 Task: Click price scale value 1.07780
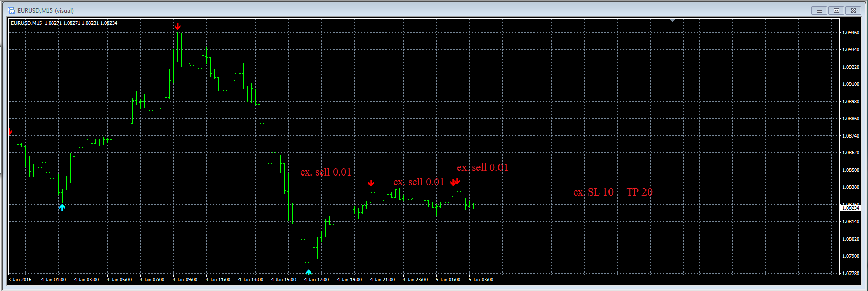coord(851,273)
